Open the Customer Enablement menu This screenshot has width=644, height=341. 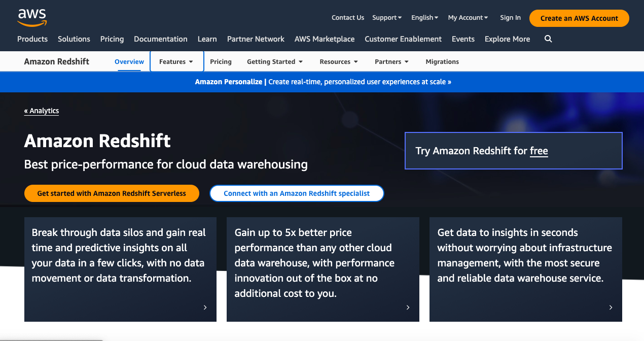coord(403,39)
